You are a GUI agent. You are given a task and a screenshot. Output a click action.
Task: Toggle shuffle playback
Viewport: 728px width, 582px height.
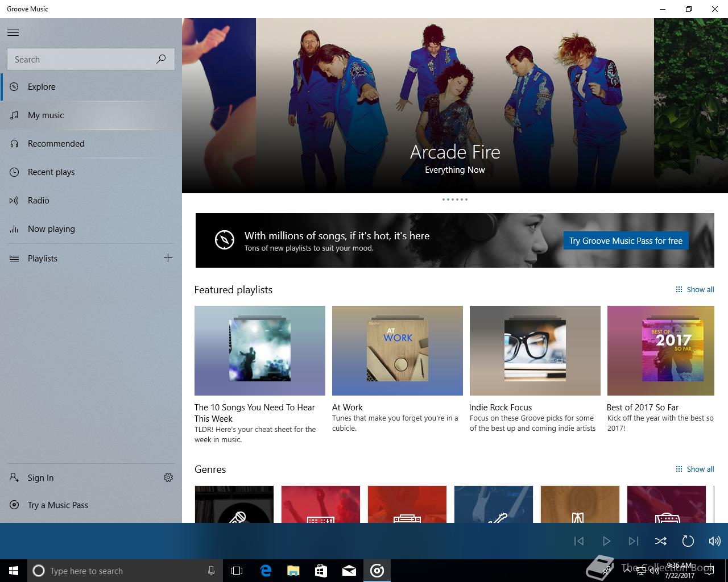[660, 541]
